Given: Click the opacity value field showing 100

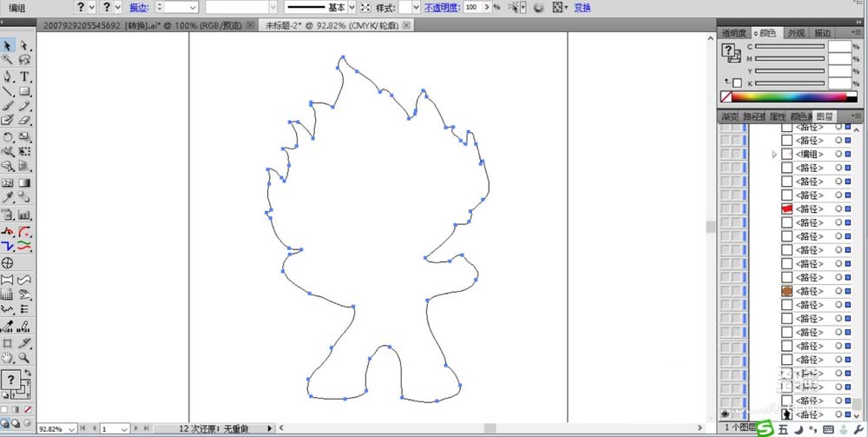Looking at the screenshot, I should click(473, 7).
